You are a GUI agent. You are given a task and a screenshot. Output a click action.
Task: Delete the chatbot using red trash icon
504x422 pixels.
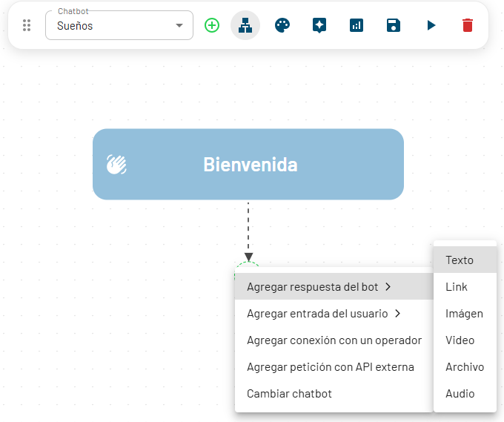pos(467,25)
